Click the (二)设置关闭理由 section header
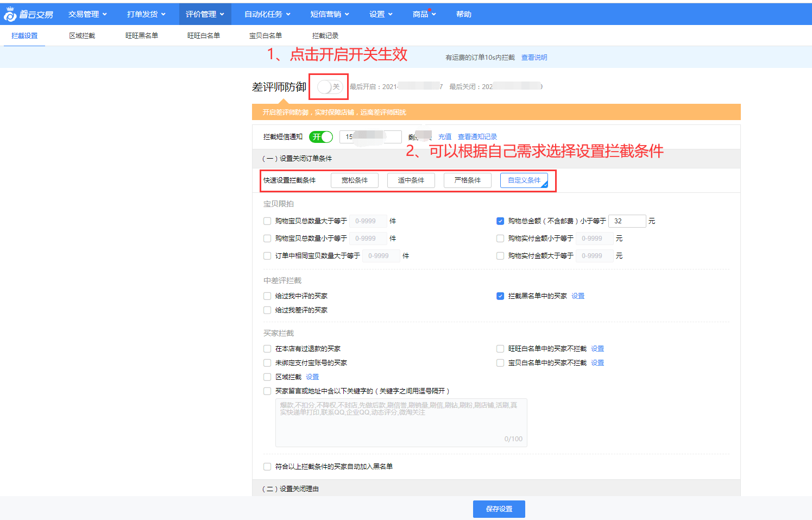Image resolution: width=812 pixels, height=520 pixels. (496, 488)
